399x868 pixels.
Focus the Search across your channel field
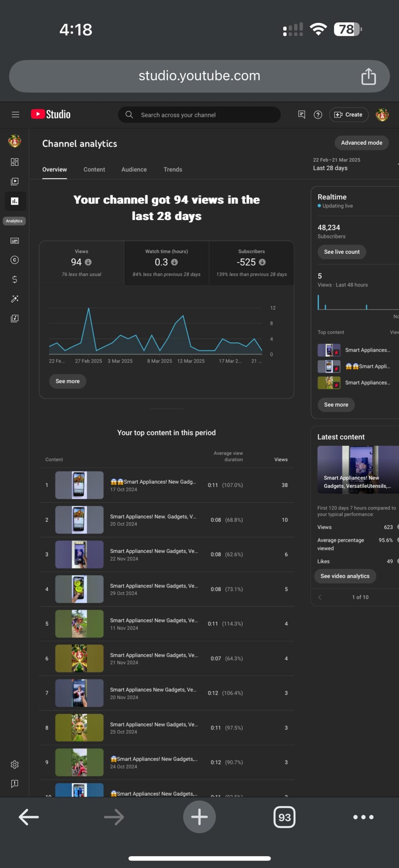199,115
